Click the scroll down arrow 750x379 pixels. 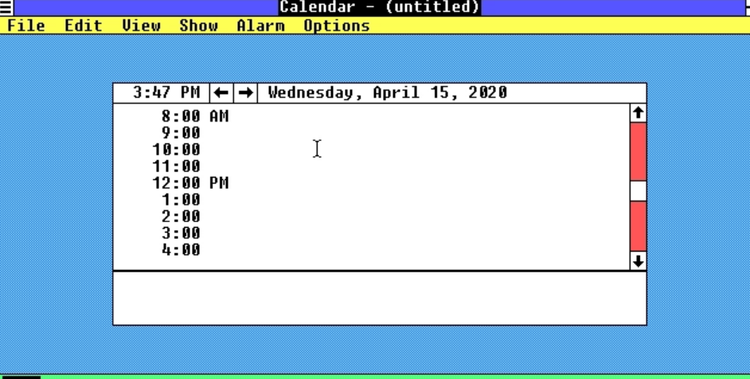coord(638,261)
